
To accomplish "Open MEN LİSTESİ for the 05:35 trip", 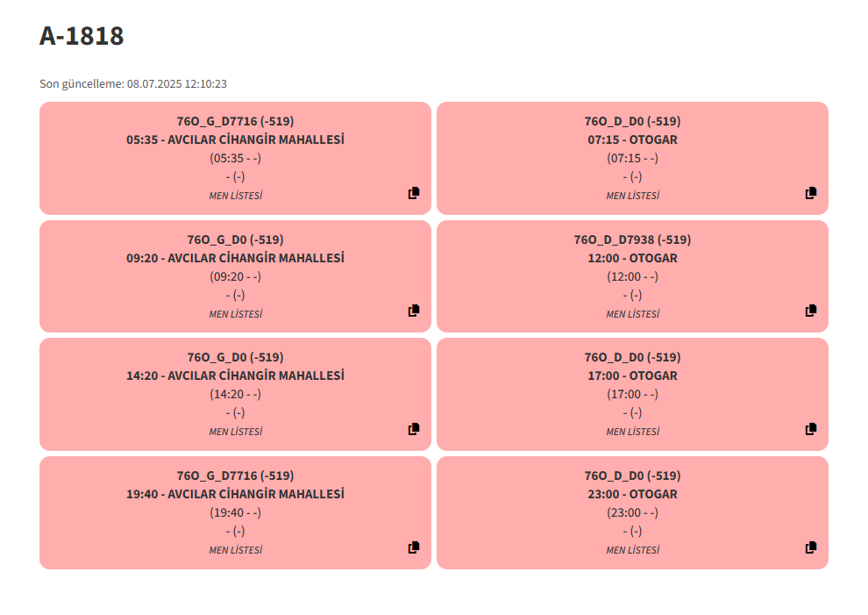I will point(235,196).
